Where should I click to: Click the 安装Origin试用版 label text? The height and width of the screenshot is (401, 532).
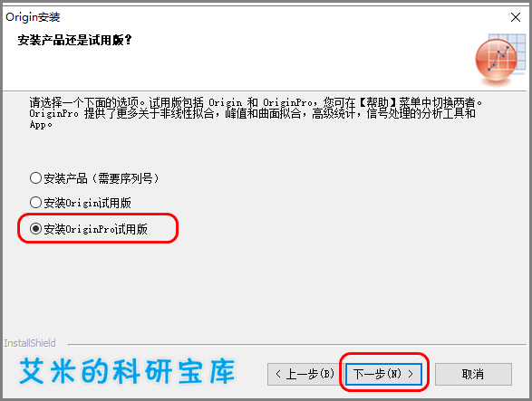[x=88, y=203]
